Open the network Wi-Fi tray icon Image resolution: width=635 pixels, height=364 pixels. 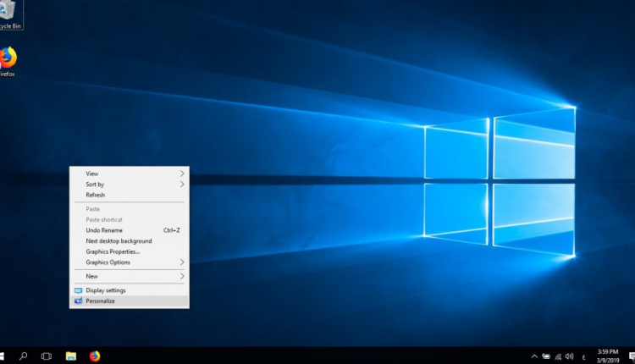[558, 356]
